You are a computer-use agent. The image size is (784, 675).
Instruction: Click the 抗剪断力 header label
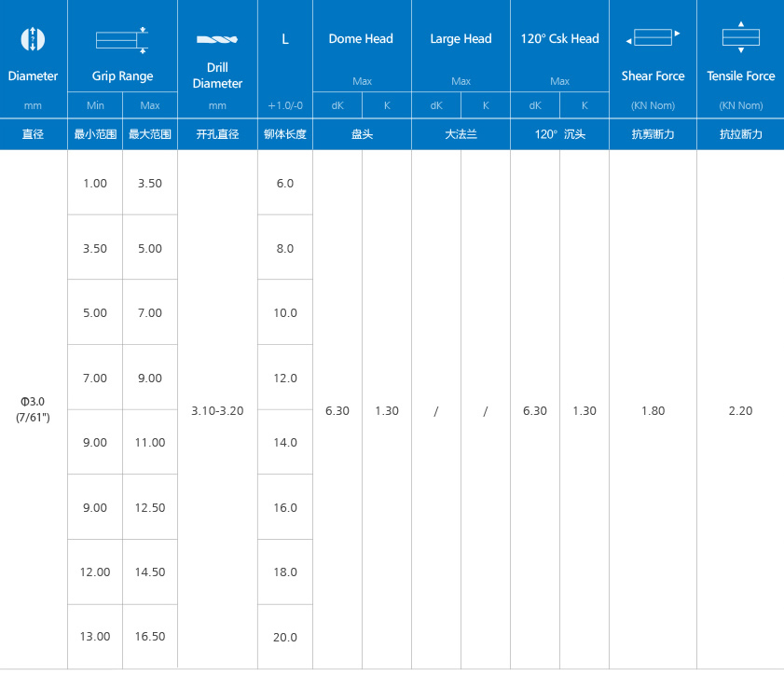[653, 134]
